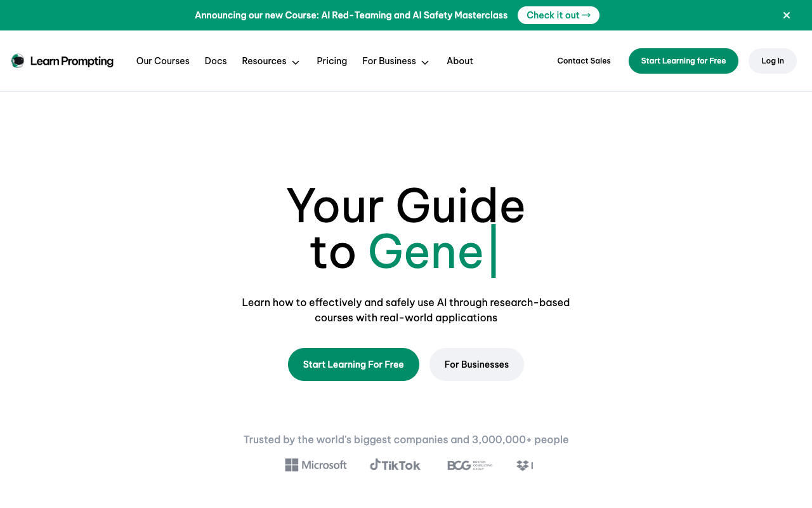The image size is (812, 508).
Task: Click Contact Sales link
Action: (584, 61)
